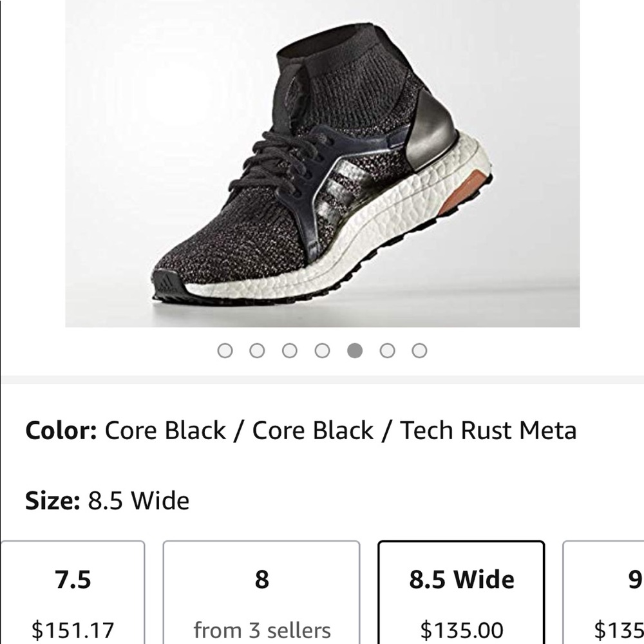This screenshot has width=644, height=644.
Task: Click the $151.17 price under size 7.5
Action: (73, 630)
